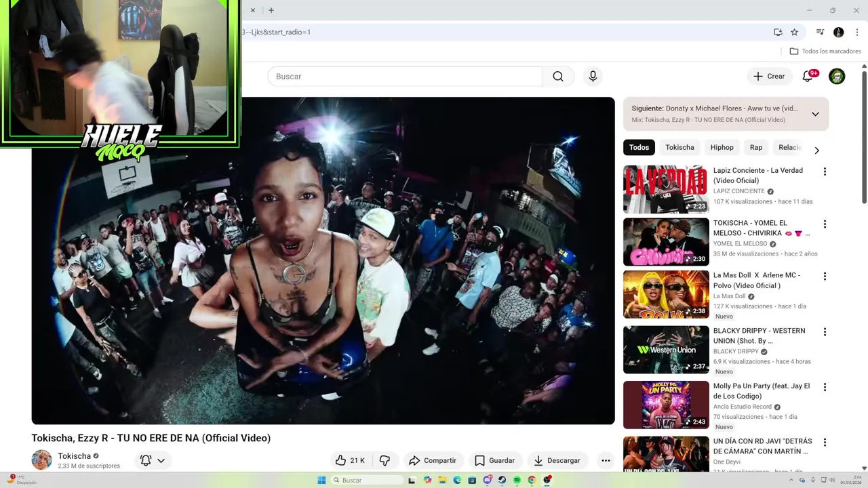Open options for WESTERN UNION video

[x=825, y=332]
